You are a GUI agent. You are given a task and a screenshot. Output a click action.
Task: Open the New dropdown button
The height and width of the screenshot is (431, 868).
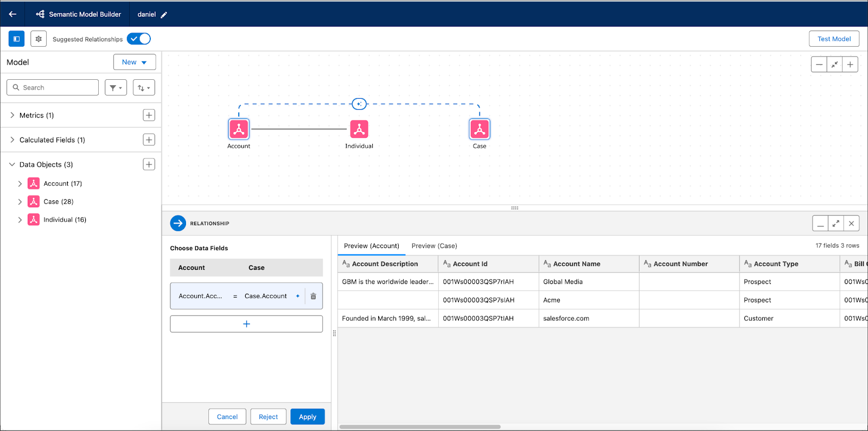pos(135,62)
